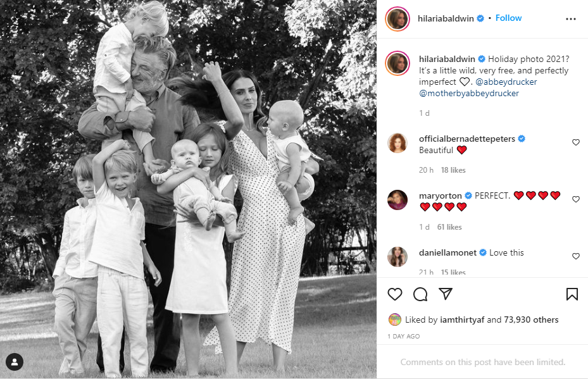588x379 pixels.
Task: View hilariabaldwin's header profile picture
Action: [397, 19]
